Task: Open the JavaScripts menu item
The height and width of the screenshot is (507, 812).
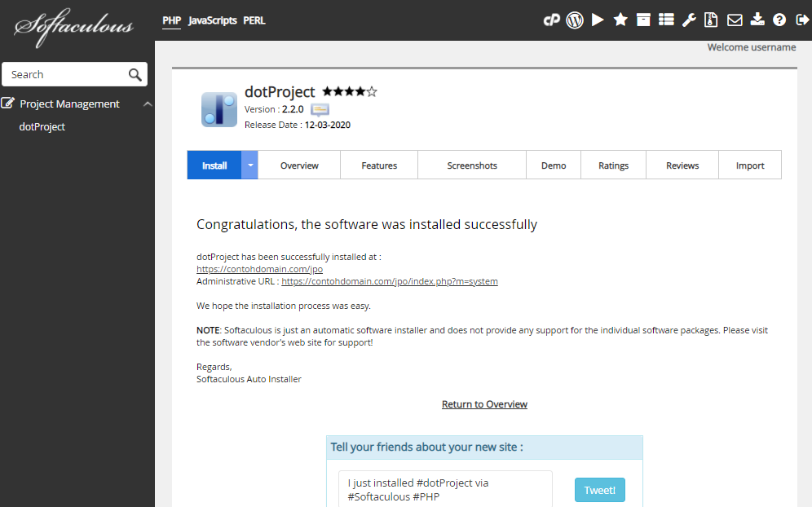Action: tap(212, 20)
